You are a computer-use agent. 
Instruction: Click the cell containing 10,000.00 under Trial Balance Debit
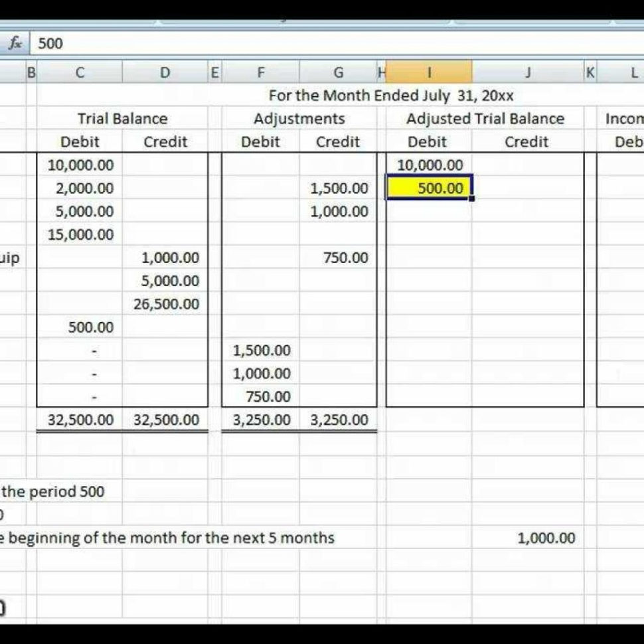point(80,165)
